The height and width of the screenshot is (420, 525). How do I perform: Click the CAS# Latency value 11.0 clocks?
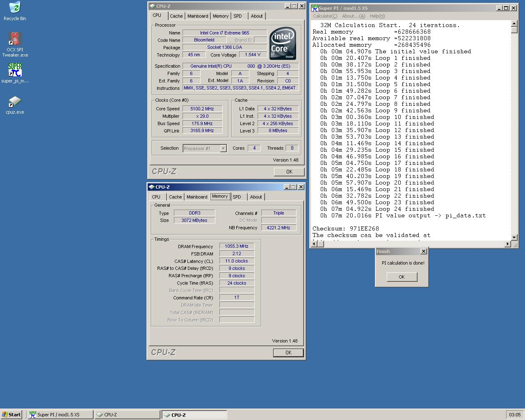pos(237,261)
